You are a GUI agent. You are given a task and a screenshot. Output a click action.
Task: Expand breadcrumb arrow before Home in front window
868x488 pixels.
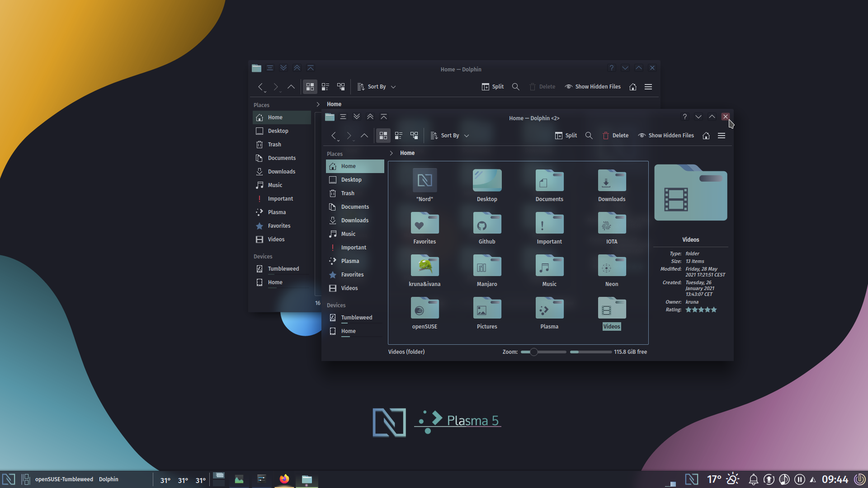(x=391, y=153)
